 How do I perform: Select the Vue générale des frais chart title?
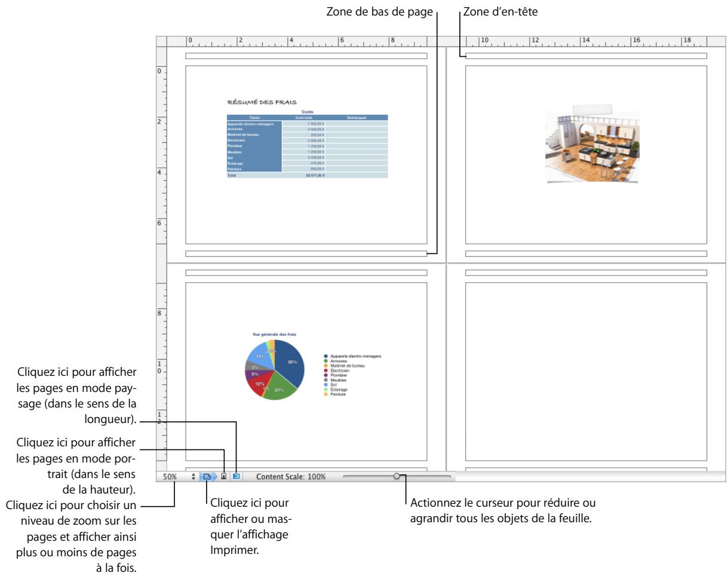pos(274,335)
